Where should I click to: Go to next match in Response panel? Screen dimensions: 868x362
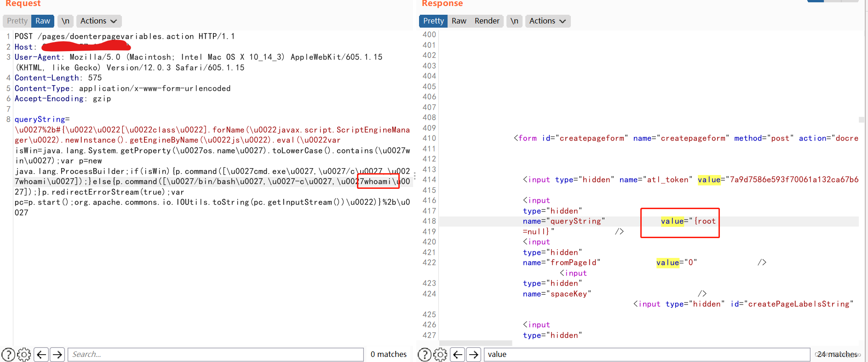coord(474,355)
